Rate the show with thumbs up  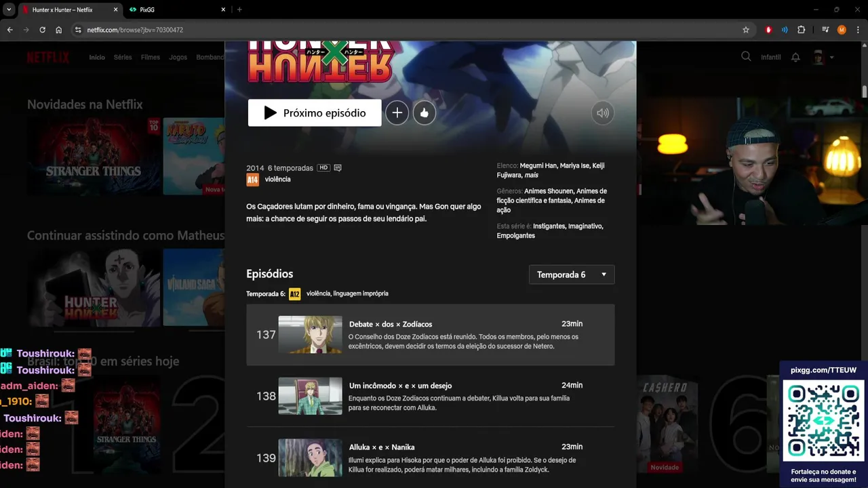425,113
